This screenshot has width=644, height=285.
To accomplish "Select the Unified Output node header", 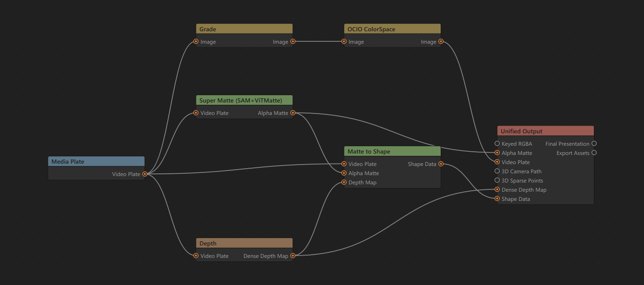I will pos(546,131).
